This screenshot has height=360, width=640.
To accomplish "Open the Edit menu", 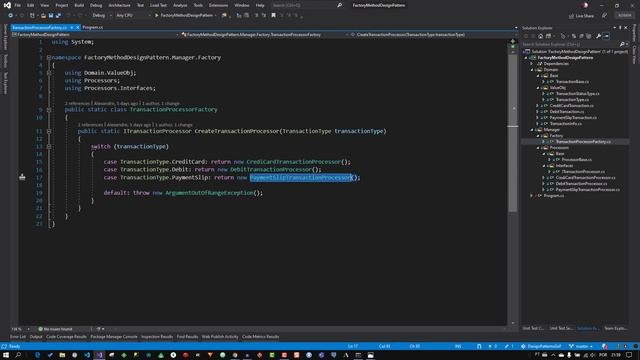I will (31, 5).
